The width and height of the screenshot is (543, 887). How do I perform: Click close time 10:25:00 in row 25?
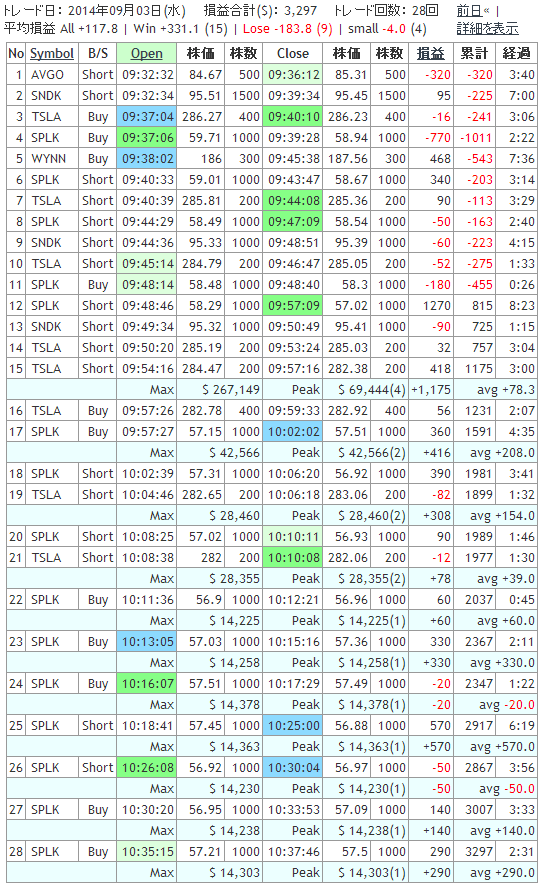click(293, 725)
